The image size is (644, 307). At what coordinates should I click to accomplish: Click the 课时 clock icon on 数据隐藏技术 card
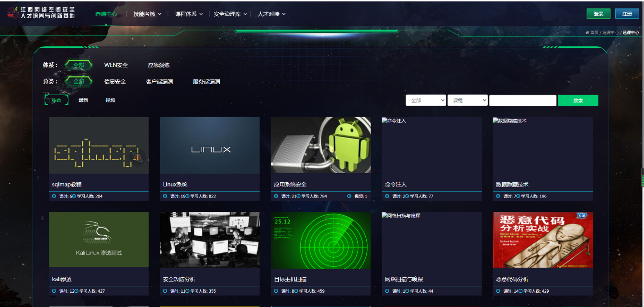point(498,196)
